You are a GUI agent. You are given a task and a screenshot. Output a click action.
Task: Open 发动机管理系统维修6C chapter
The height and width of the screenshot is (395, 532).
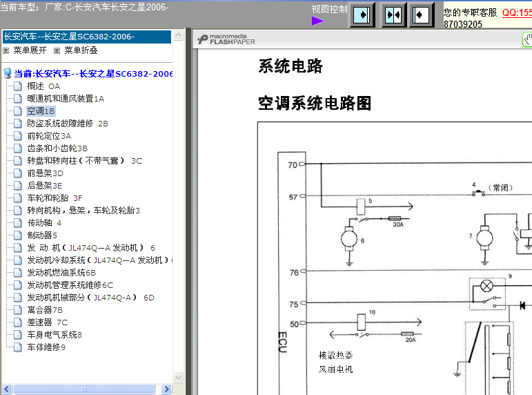tap(70, 285)
